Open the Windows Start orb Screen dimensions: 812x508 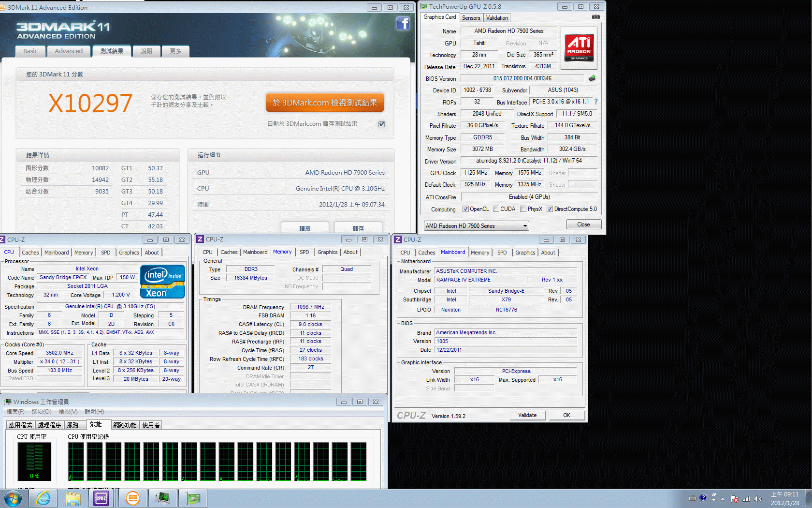coord(13,498)
